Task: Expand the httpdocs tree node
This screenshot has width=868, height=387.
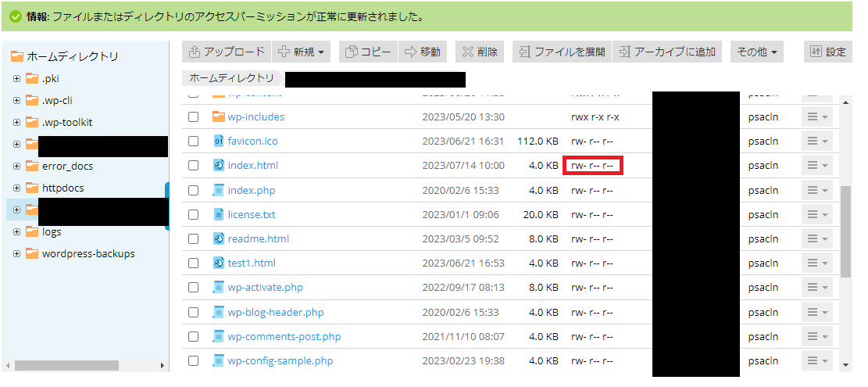Action: point(16,188)
